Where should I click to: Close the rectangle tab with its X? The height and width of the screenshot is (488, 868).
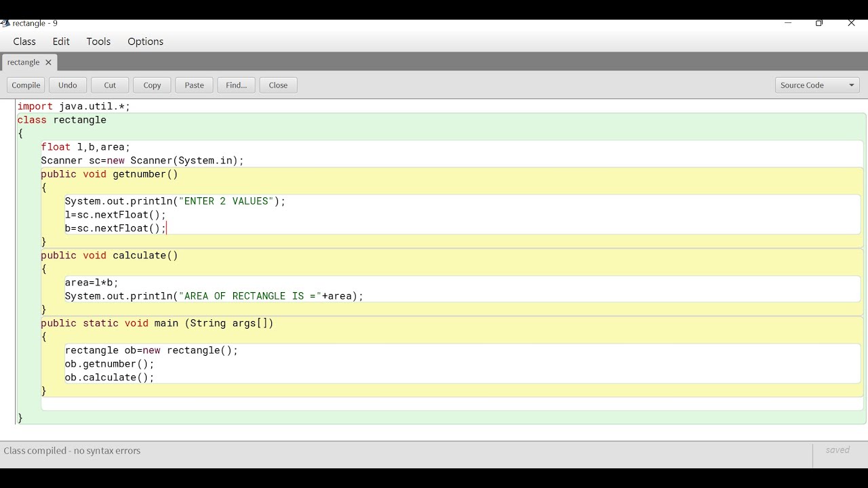click(x=48, y=62)
